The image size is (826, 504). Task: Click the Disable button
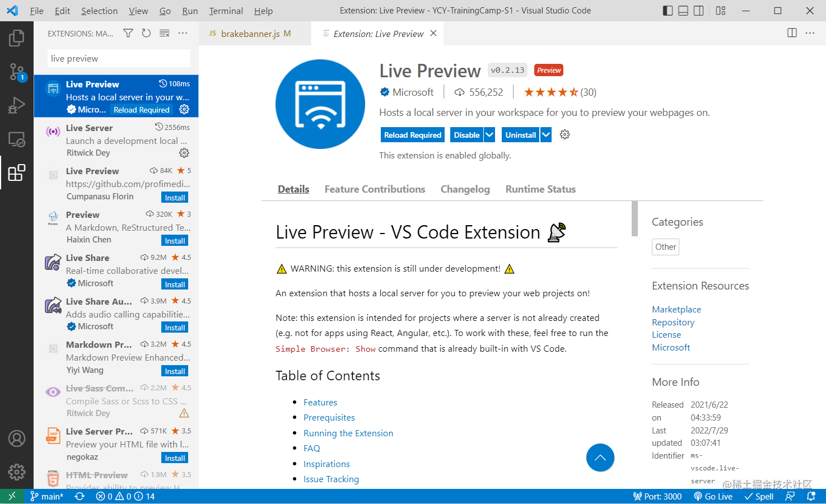coord(466,135)
